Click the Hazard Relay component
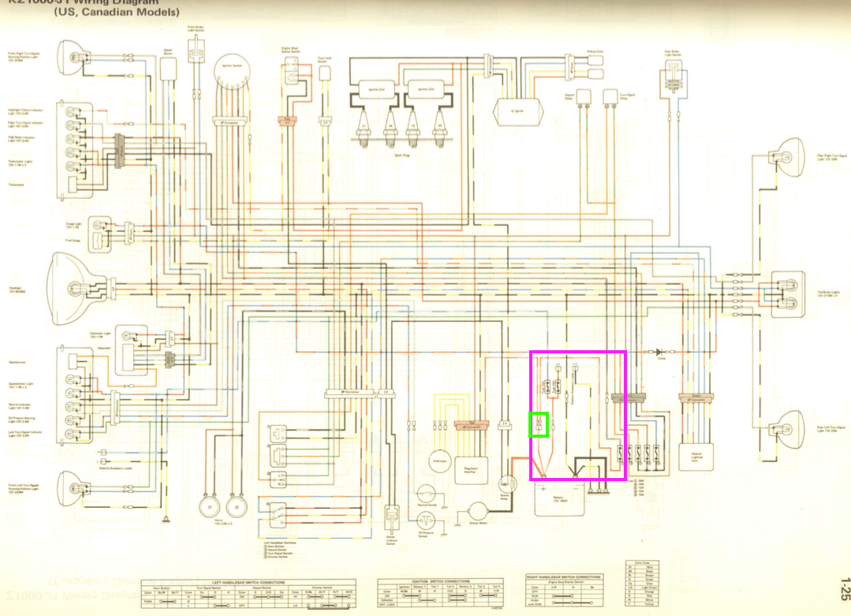 (584, 96)
